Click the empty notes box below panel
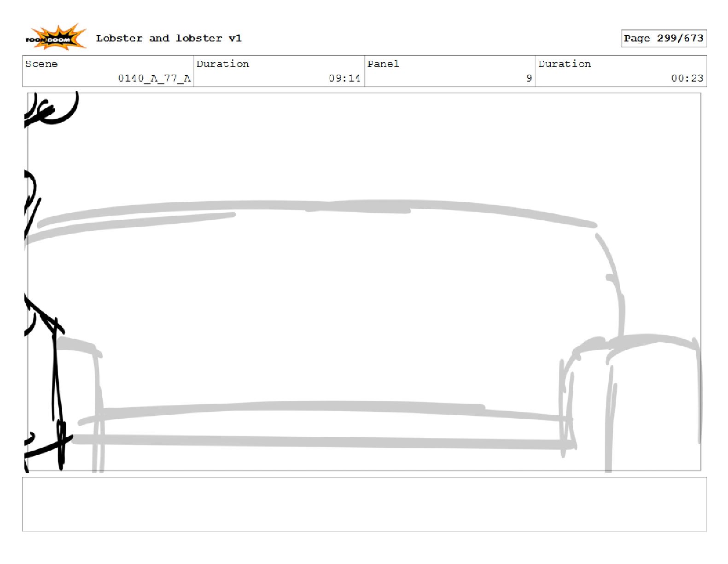 pyautogui.click(x=364, y=504)
